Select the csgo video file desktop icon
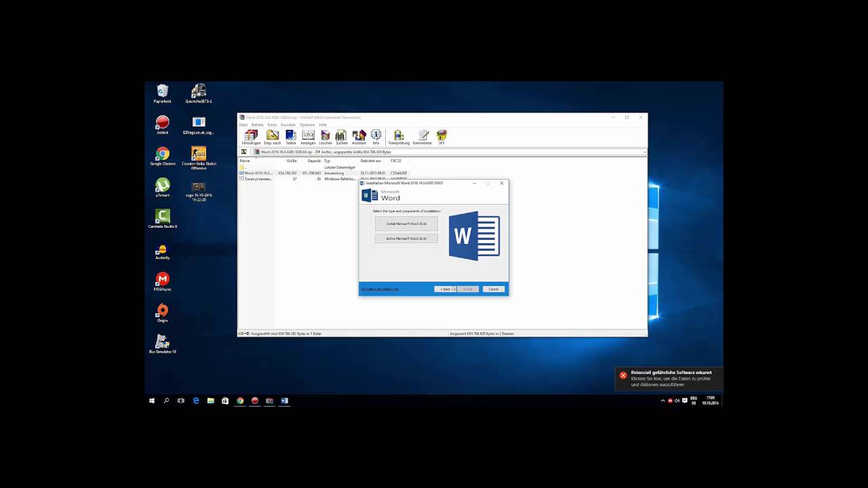The image size is (868, 488). point(199,190)
